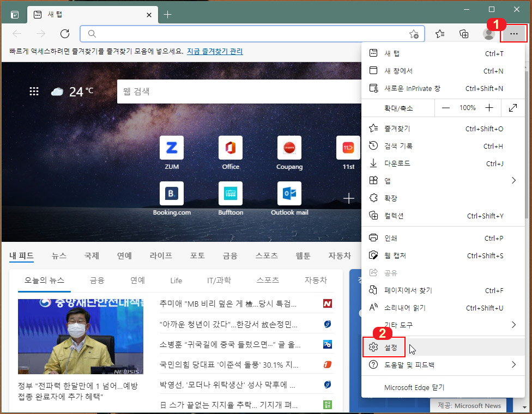The width and height of the screenshot is (532, 414).
Task: Open the 11st shortcut tile
Action: pos(347,148)
